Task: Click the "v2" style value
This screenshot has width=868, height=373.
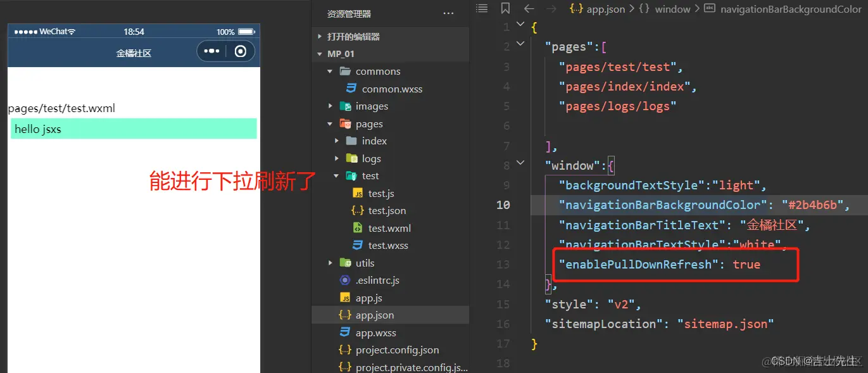Action: [x=621, y=304]
